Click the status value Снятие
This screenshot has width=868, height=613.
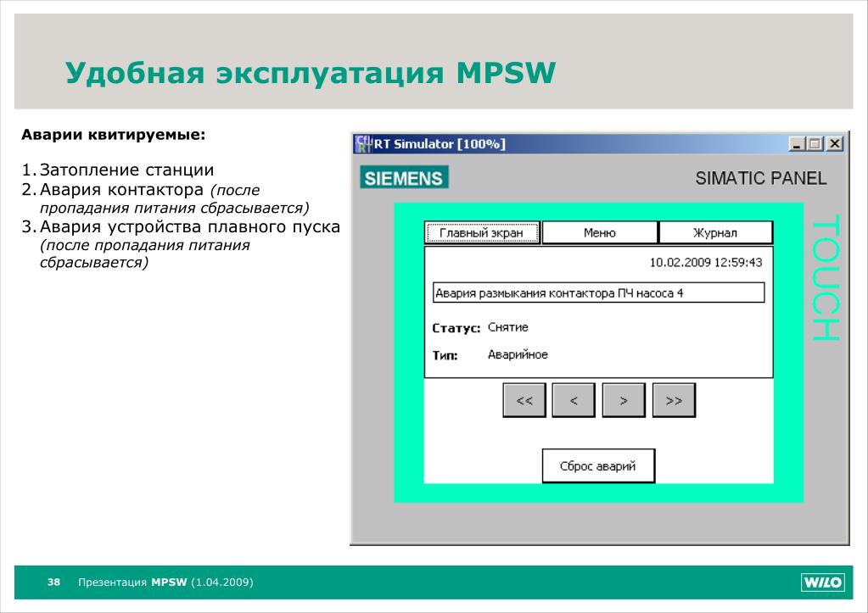(x=508, y=327)
